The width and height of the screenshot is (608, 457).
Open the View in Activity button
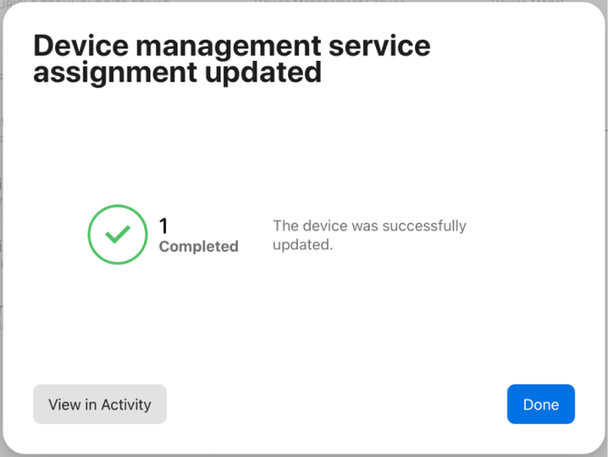[x=100, y=404]
